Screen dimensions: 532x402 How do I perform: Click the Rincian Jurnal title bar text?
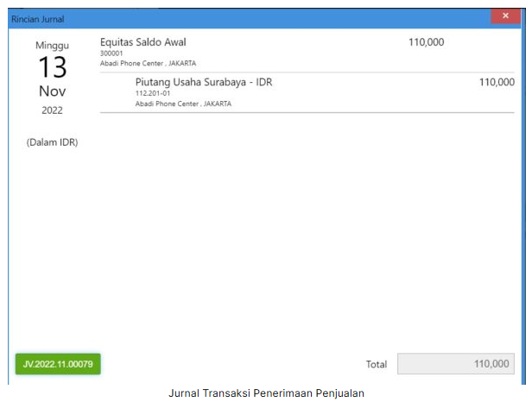37,19
